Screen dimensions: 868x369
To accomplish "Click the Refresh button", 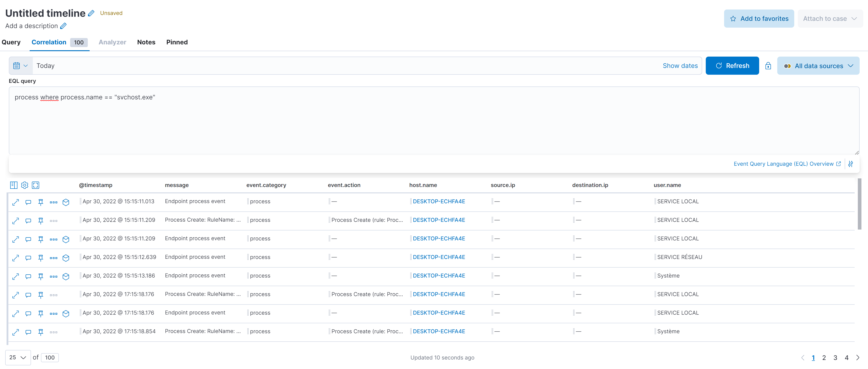I will (x=732, y=66).
